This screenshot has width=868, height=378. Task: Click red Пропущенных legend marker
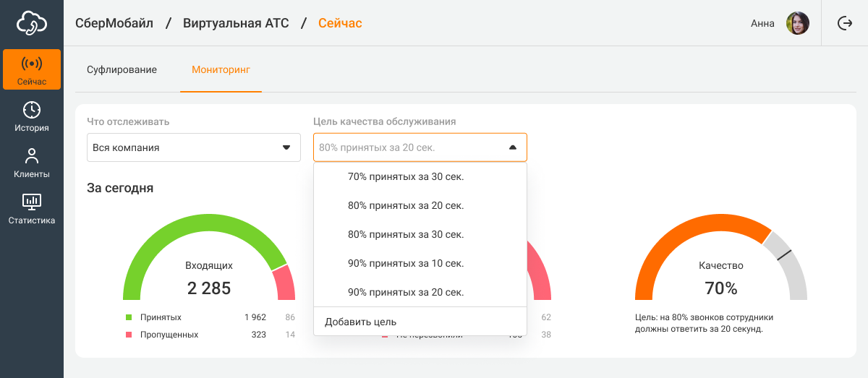(129, 335)
